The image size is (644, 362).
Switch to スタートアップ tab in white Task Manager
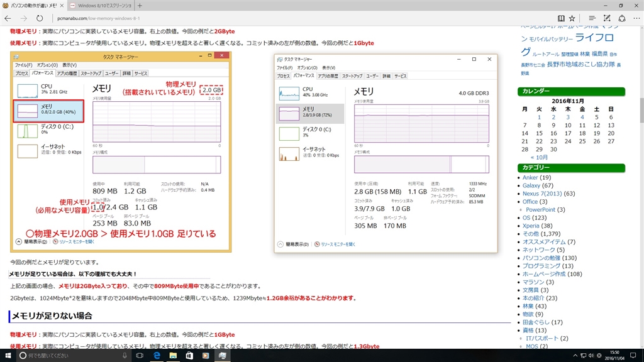pyautogui.click(x=352, y=76)
